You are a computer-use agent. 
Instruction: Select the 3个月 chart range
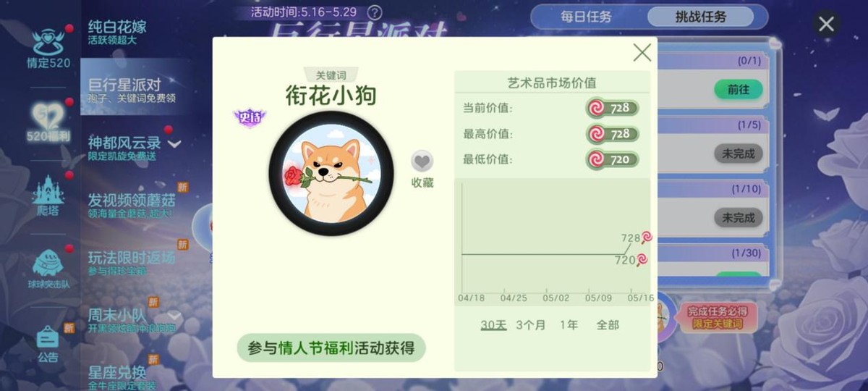(530, 325)
